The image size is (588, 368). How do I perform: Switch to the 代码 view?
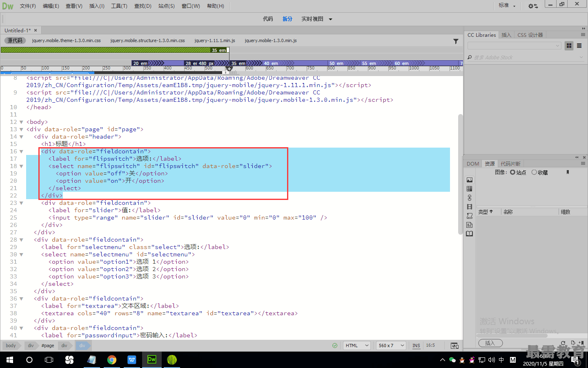coord(268,19)
